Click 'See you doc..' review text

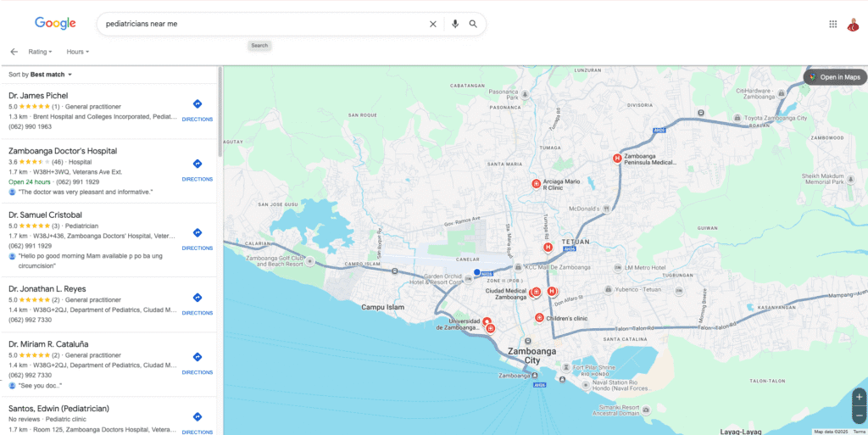coord(40,386)
